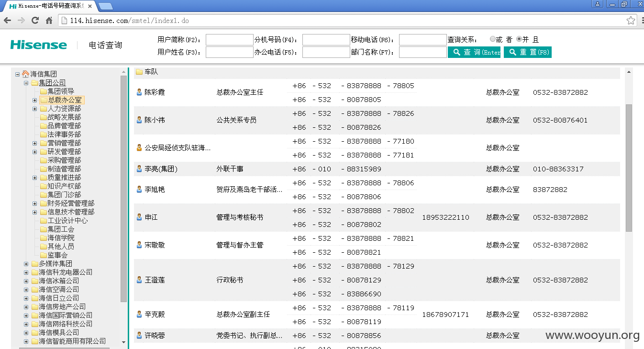Expand the 海信空调公司 tree node
Viewport: 644px width, 349px height.
pos(26,290)
